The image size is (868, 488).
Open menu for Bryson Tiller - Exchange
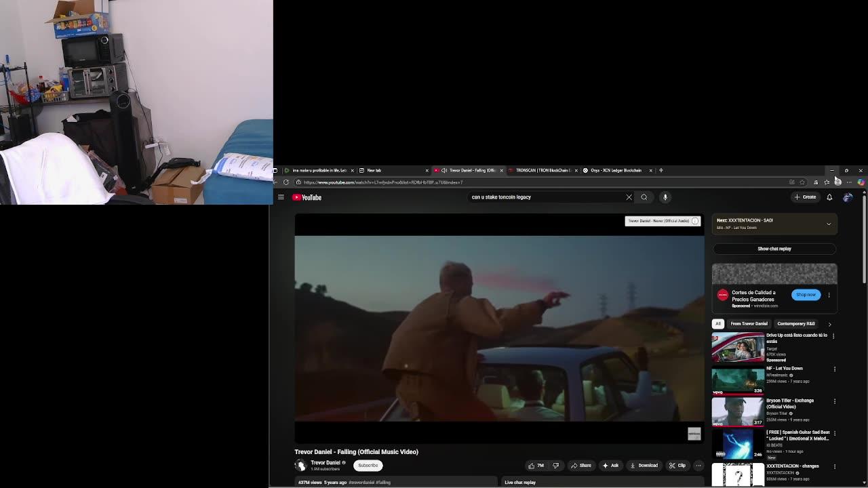point(834,401)
